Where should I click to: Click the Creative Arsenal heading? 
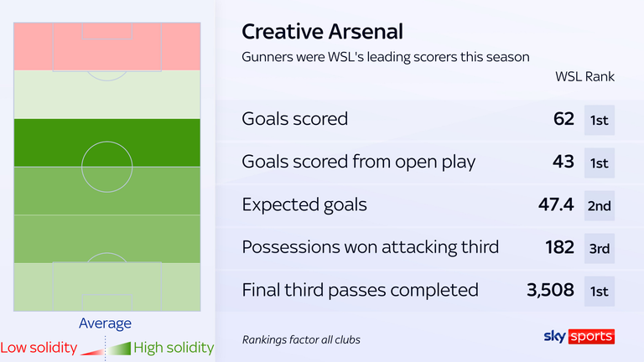pos(322,32)
